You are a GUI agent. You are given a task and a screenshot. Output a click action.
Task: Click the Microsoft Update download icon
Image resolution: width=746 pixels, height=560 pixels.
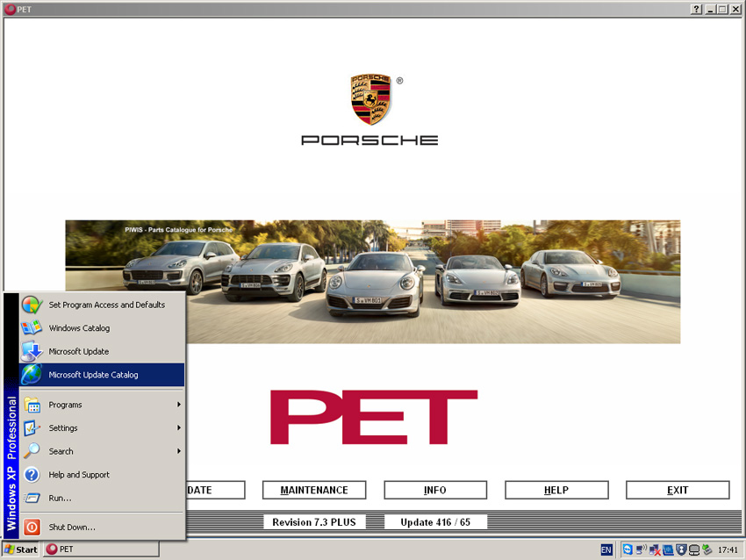[32, 352]
